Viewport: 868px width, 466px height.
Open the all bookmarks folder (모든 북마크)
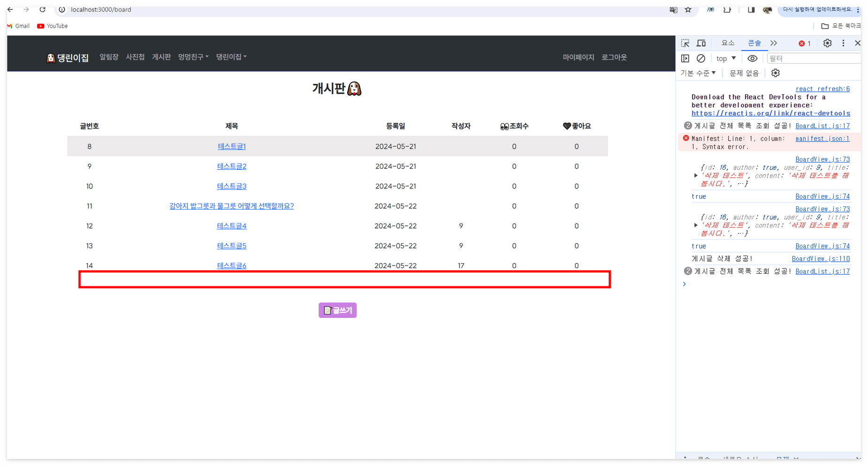pos(841,26)
